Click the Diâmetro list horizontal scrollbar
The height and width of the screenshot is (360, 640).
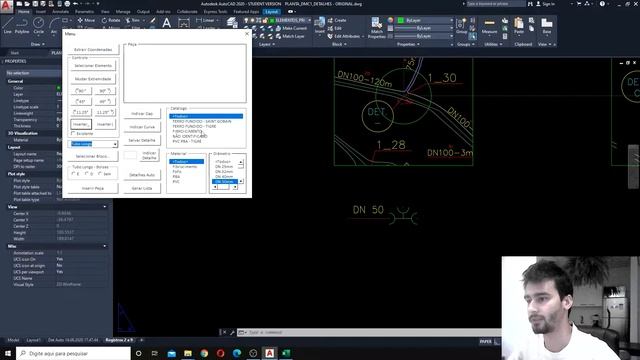pyautogui.click(x=225, y=187)
